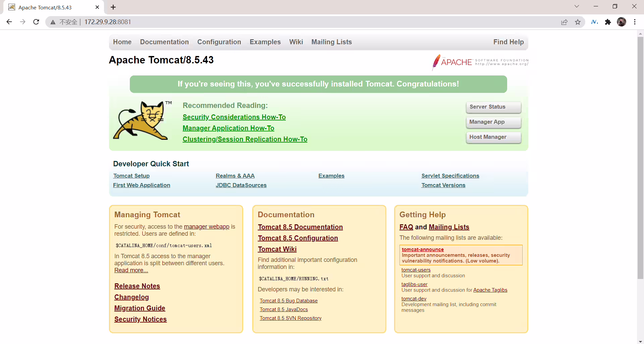Share this page via share icon

pyautogui.click(x=565, y=22)
